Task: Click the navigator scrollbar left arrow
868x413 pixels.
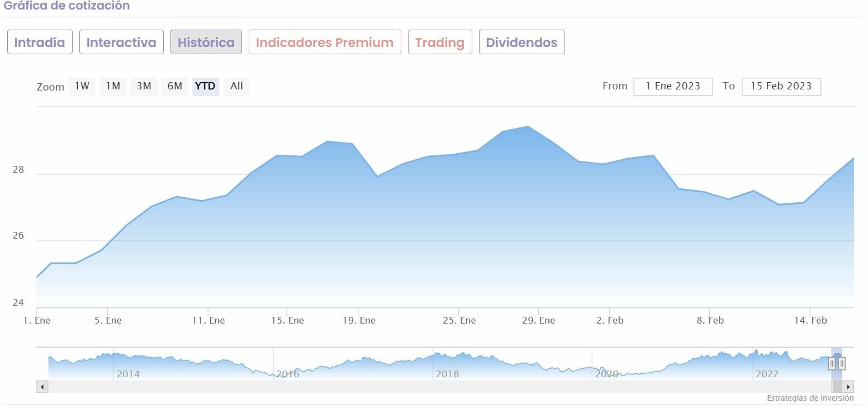Action: click(x=42, y=387)
